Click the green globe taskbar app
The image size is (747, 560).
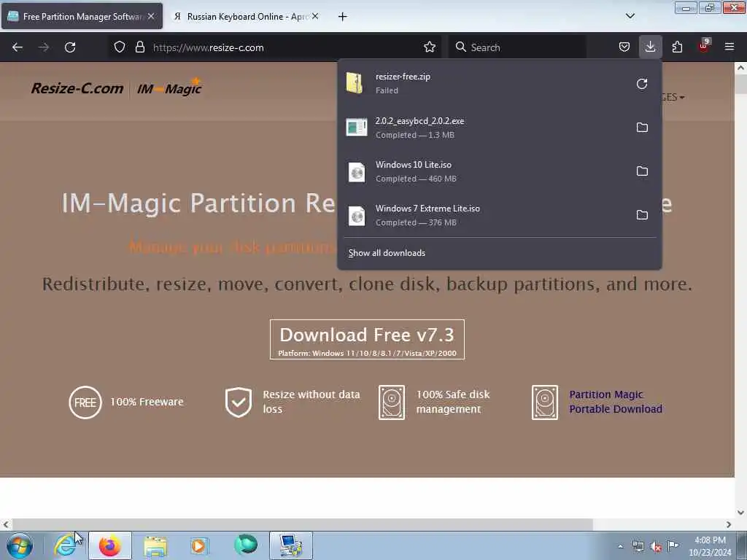click(246, 545)
